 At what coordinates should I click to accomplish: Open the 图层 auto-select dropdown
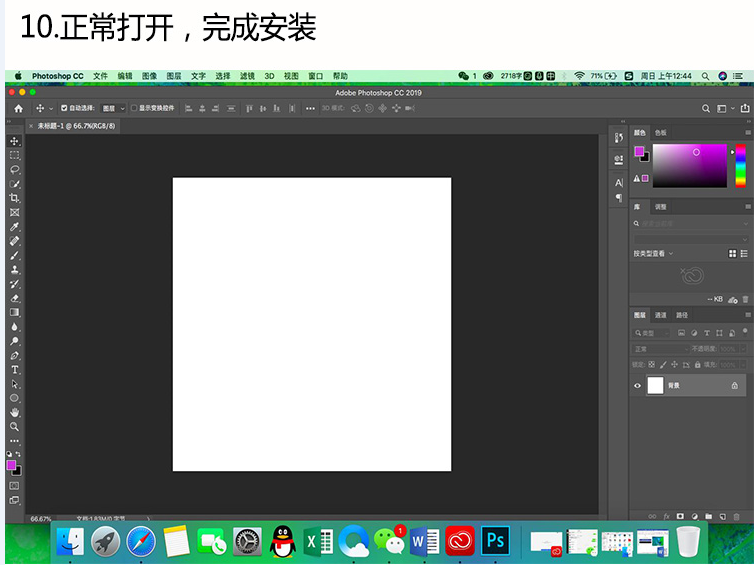click(x=113, y=109)
